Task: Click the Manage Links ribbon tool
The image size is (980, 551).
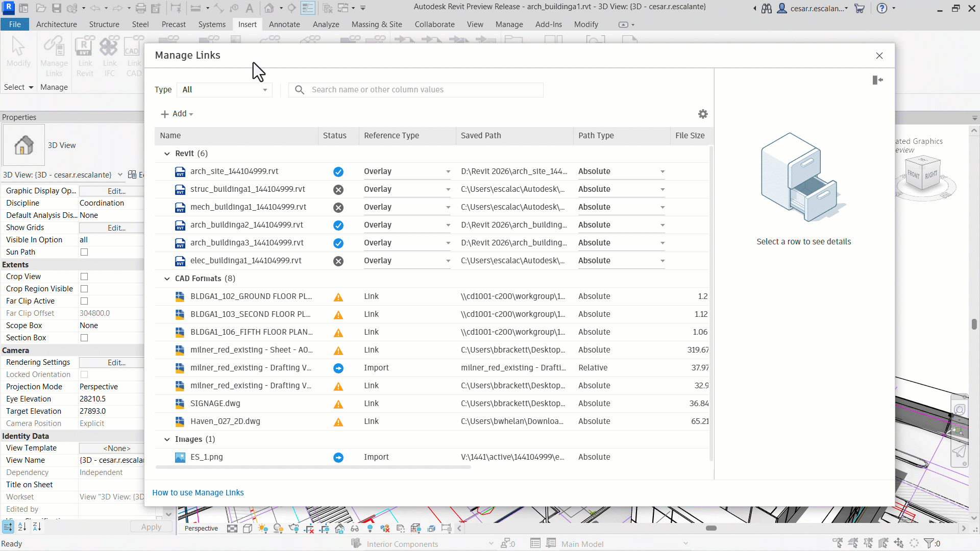Action: pyautogui.click(x=54, y=56)
